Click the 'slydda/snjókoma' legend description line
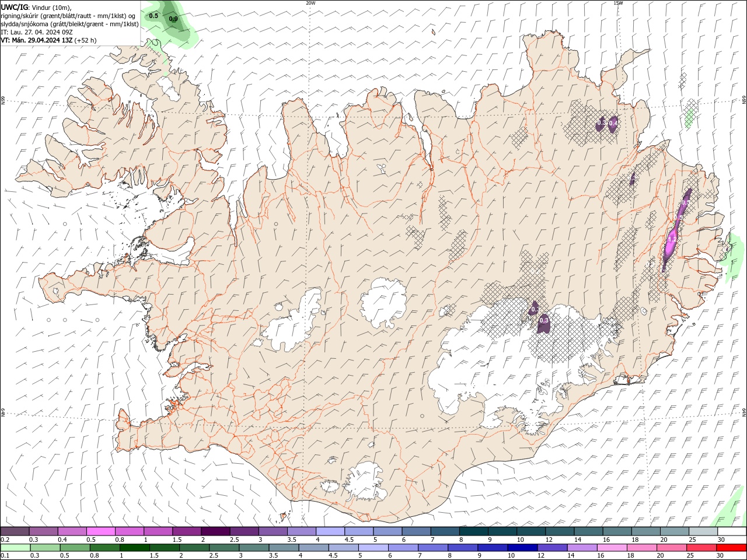 69,24
